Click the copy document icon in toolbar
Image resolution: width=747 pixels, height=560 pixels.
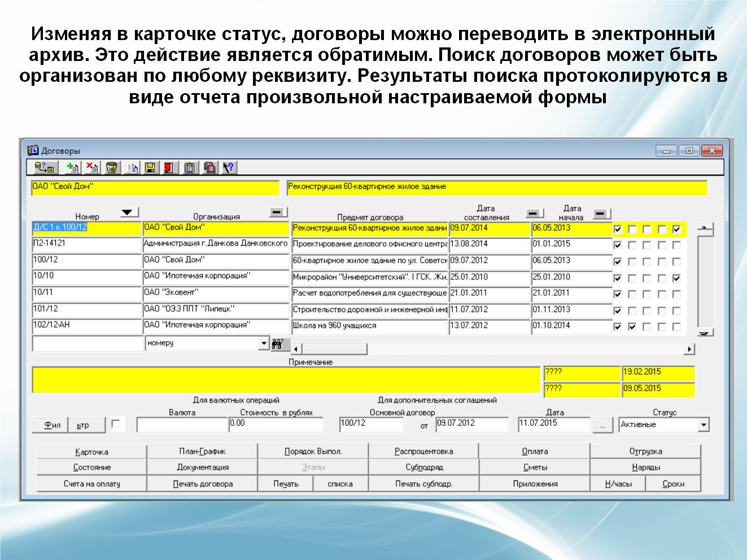(x=132, y=167)
